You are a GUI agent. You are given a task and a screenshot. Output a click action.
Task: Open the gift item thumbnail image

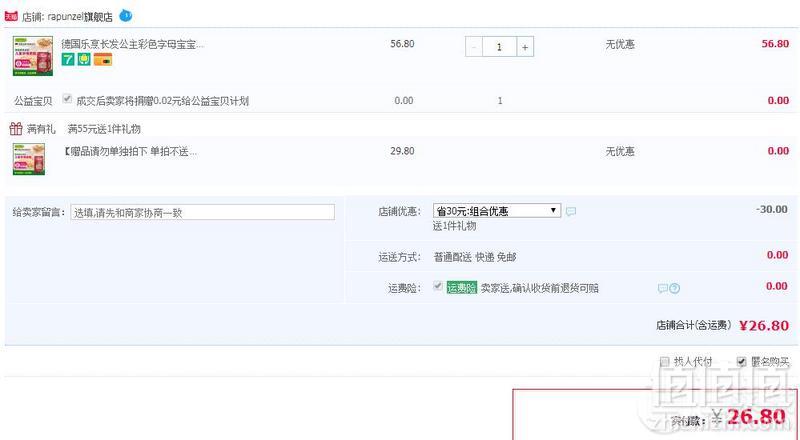pyautogui.click(x=29, y=159)
